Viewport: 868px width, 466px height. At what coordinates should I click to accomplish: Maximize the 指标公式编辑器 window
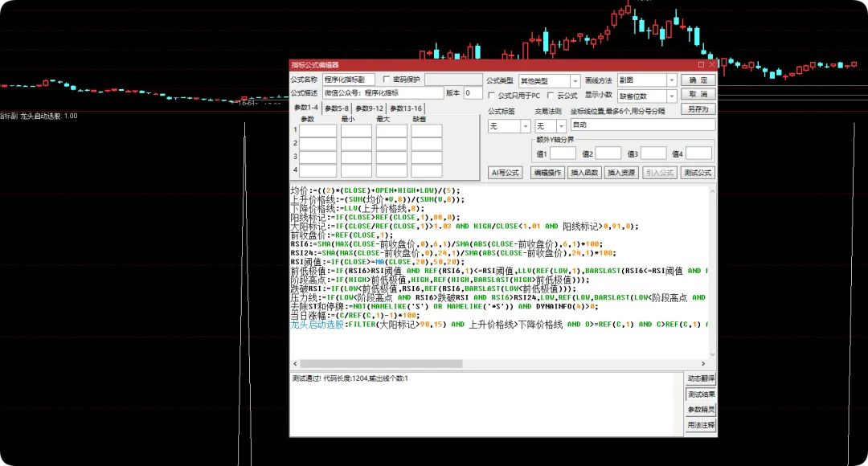[x=701, y=65]
